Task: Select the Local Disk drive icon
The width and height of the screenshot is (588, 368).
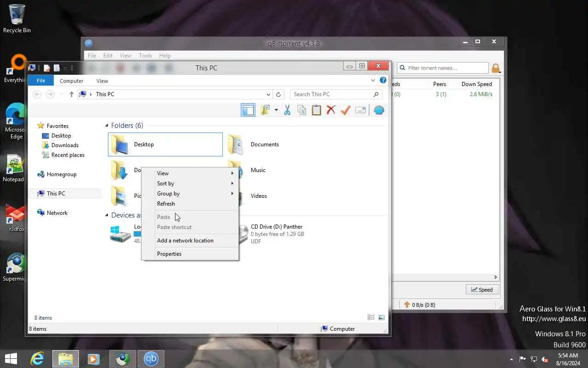Action: tap(120, 234)
